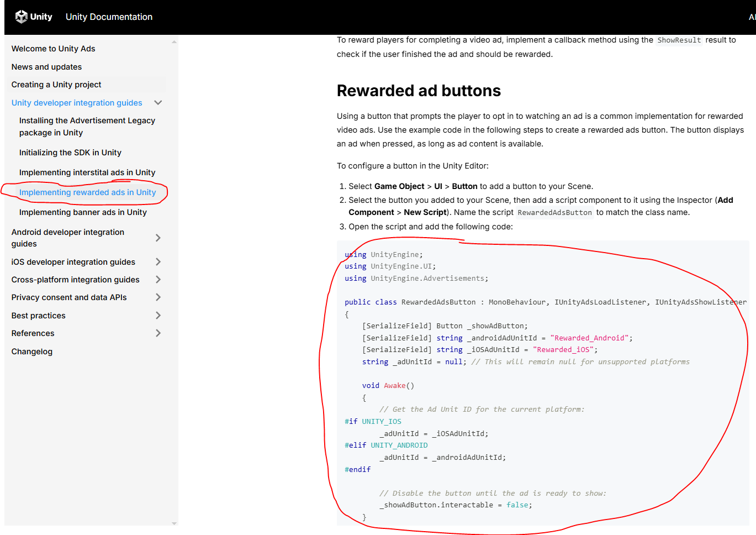Viewport: 756px width, 535px height.
Task: Click the ShowResult inline code
Action: pos(679,40)
